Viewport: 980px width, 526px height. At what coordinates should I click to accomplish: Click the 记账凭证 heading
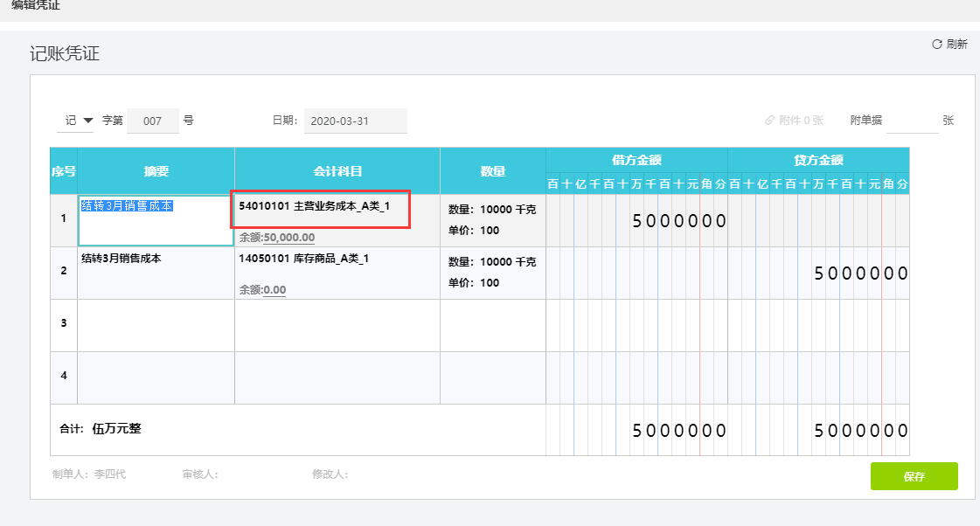[x=65, y=53]
